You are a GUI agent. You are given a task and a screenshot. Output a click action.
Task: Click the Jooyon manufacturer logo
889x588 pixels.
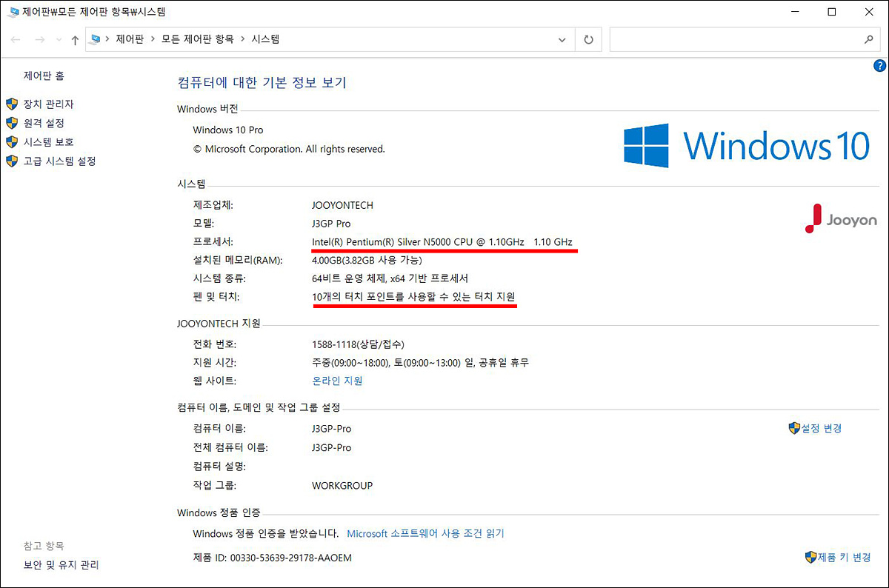click(841, 219)
